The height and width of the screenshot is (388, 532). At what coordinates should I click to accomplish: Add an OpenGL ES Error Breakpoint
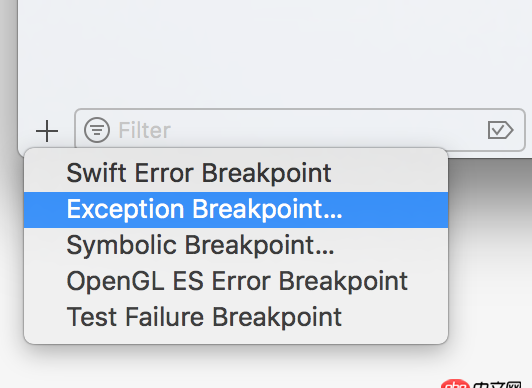pos(236,281)
